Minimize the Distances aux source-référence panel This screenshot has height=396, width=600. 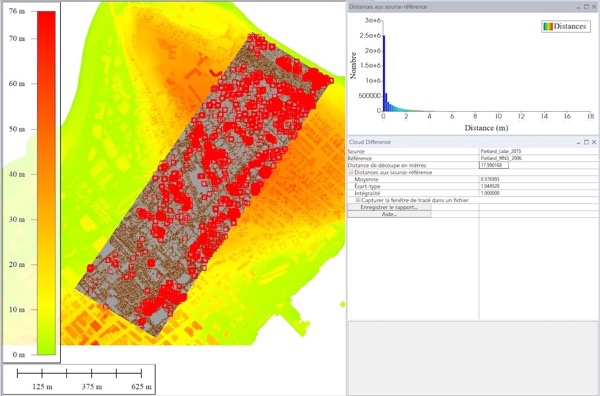click(x=579, y=7)
